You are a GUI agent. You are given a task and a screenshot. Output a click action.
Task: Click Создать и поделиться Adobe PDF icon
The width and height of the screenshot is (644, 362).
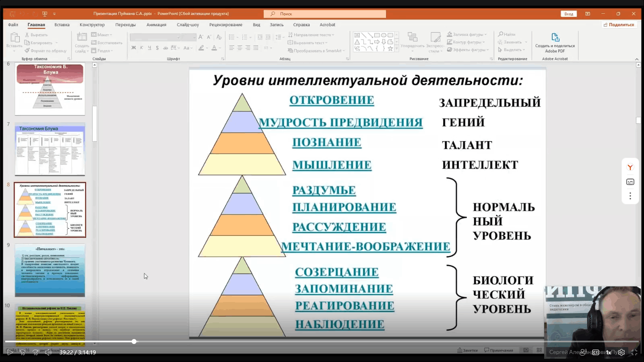[x=555, y=37]
